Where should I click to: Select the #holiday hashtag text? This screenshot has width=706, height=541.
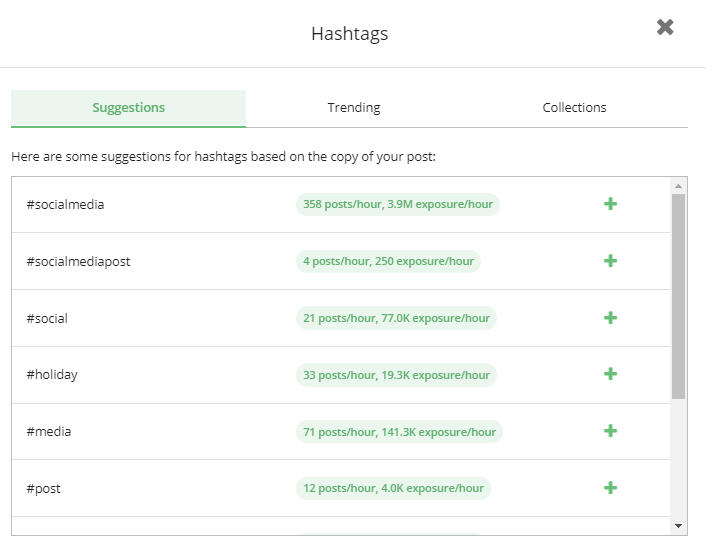click(x=52, y=375)
